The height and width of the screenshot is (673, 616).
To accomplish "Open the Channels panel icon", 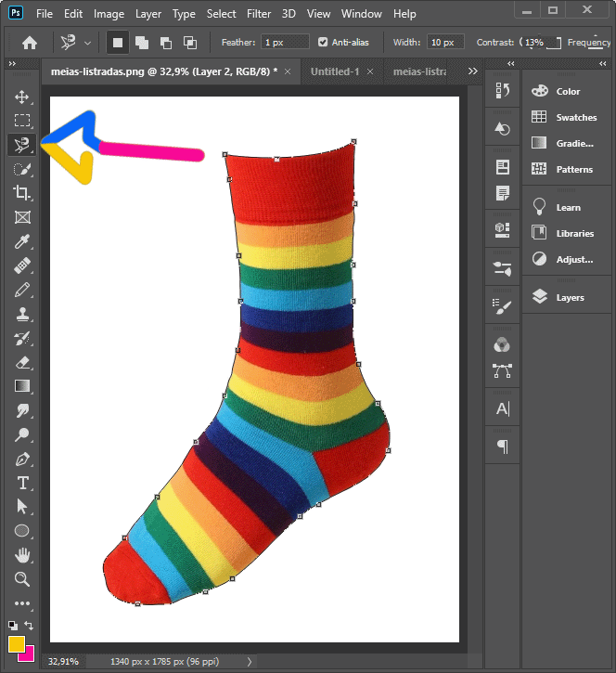I will (x=502, y=344).
